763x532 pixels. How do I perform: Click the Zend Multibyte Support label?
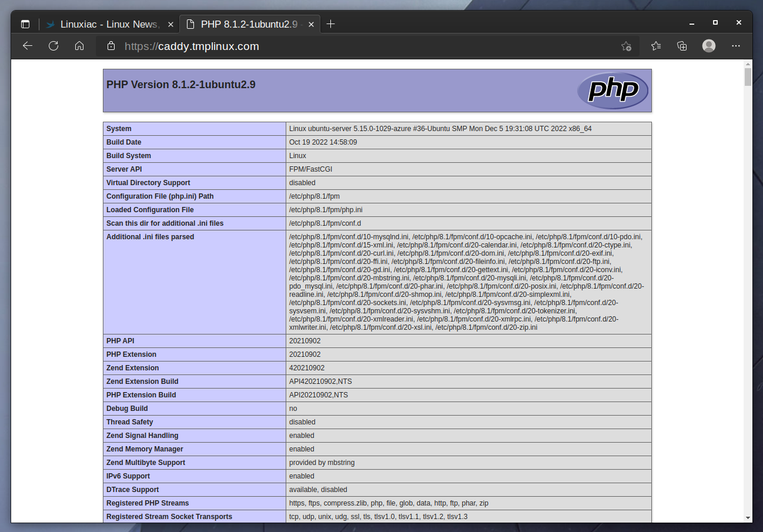[x=146, y=463]
